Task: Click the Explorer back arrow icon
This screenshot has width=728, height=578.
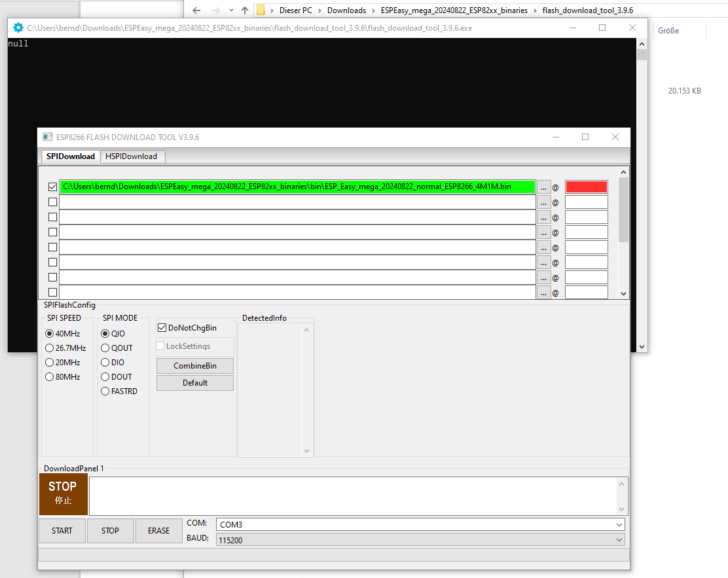Action: 196,10
